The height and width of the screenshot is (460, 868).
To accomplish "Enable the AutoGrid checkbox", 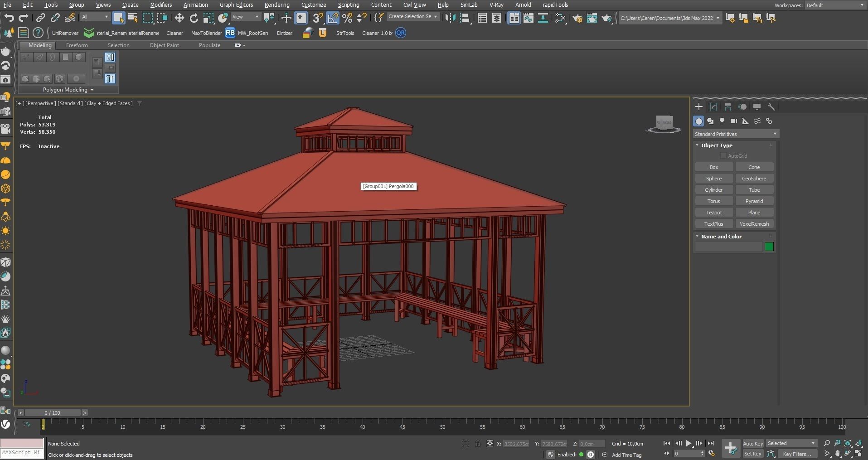I will [x=723, y=156].
